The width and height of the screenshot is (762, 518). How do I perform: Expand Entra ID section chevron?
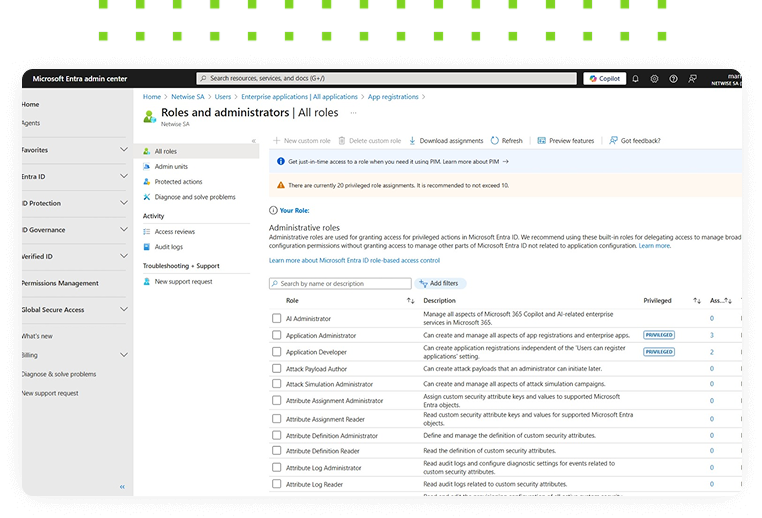tap(124, 176)
